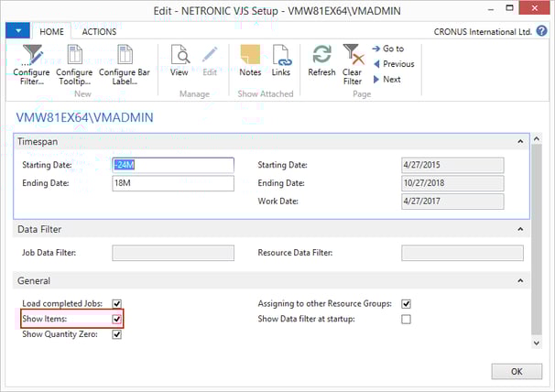Viewport: 555px width, 392px height.
Task: Go to Next record
Action: point(386,80)
